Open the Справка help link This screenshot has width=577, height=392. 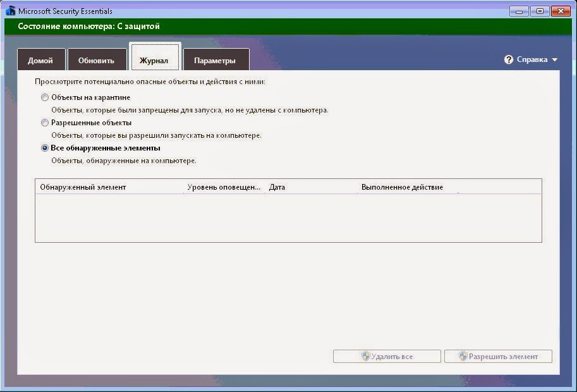click(x=531, y=59)
